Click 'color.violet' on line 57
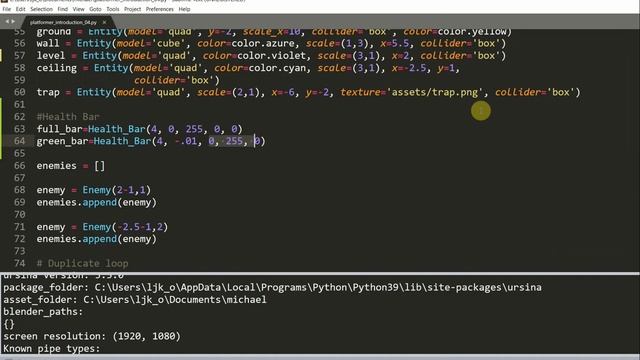 (x=271, y=56)
